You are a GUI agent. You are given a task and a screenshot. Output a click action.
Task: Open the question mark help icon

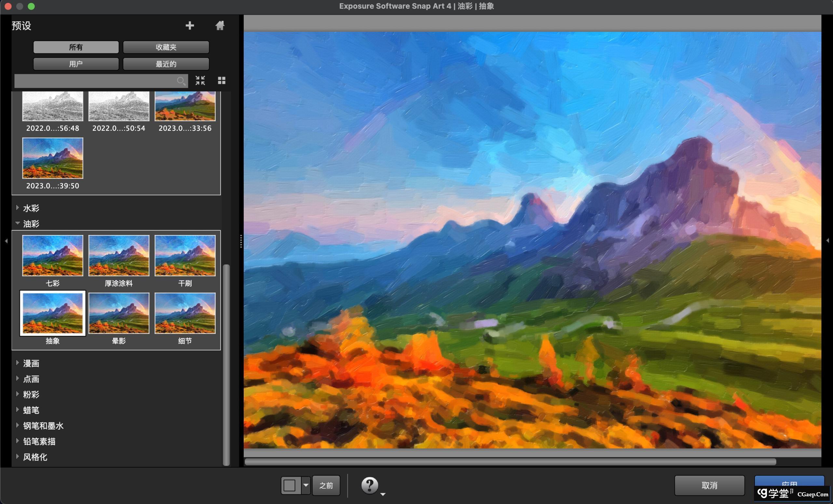pos(370,485)
